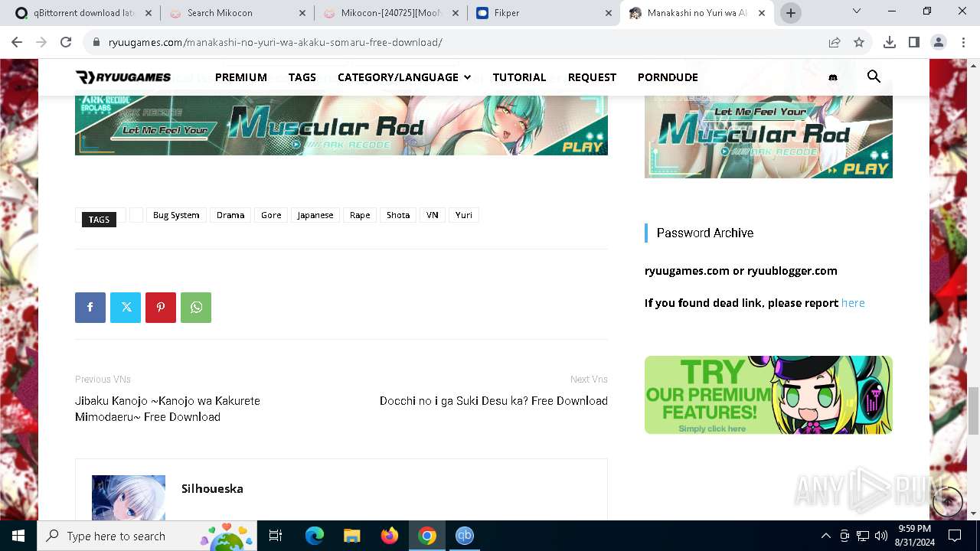Open the share page icon in address bar
The height and width of the screenshot is (551, 980).
[835, 43]
